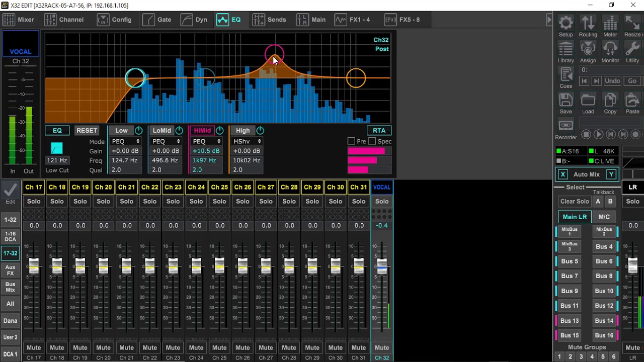The width and height of the screenshot is (644, 362).
Task: Click the Ch 32 VOCAL fader
Action: click(382, 266)
